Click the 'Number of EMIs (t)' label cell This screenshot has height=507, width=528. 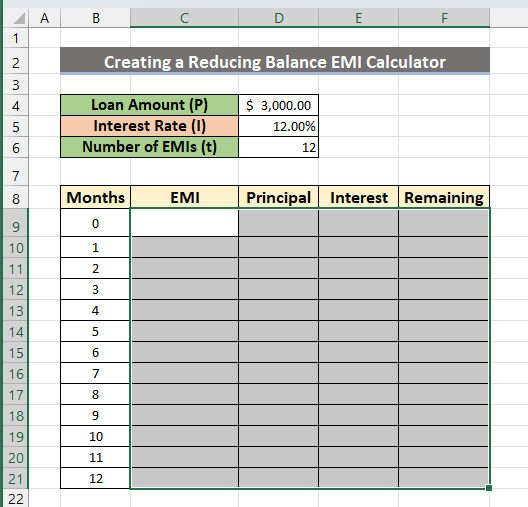point(150,147)
